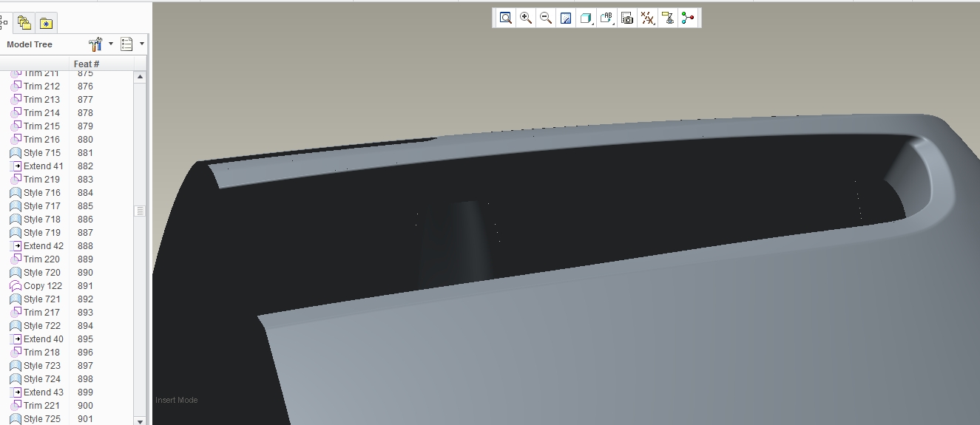Select Style 715 in the model tree
This screenshot has width=980, height=425.
tap(42, 153)
